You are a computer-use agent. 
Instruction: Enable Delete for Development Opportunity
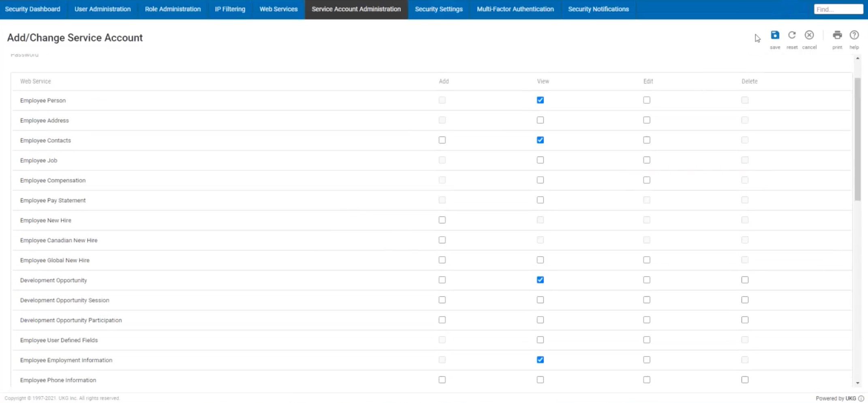point(744,280)
